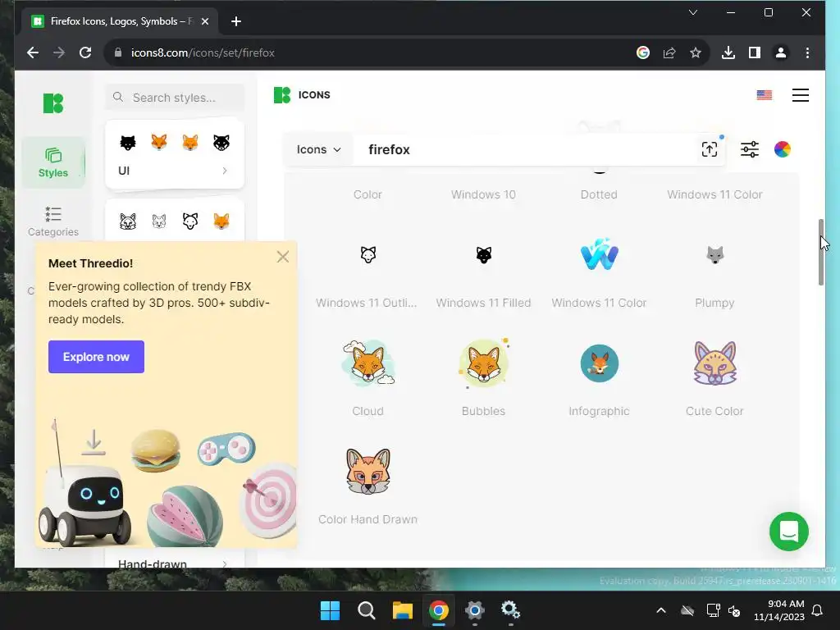Open taskbar Search

367,610
